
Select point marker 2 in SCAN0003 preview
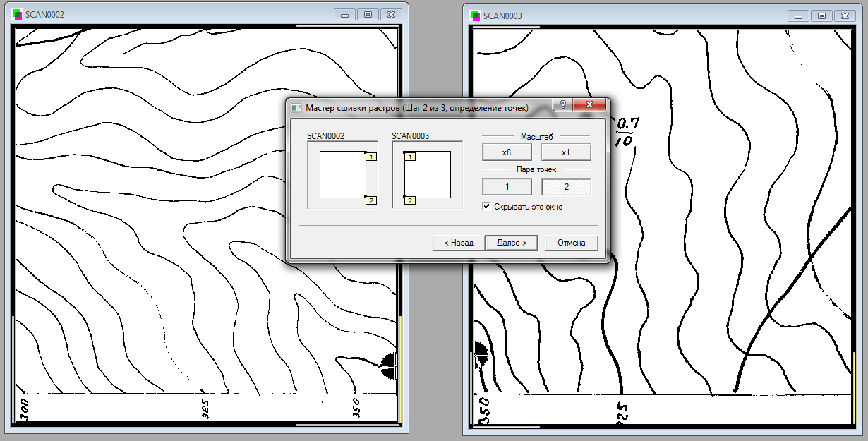[410, 200]
